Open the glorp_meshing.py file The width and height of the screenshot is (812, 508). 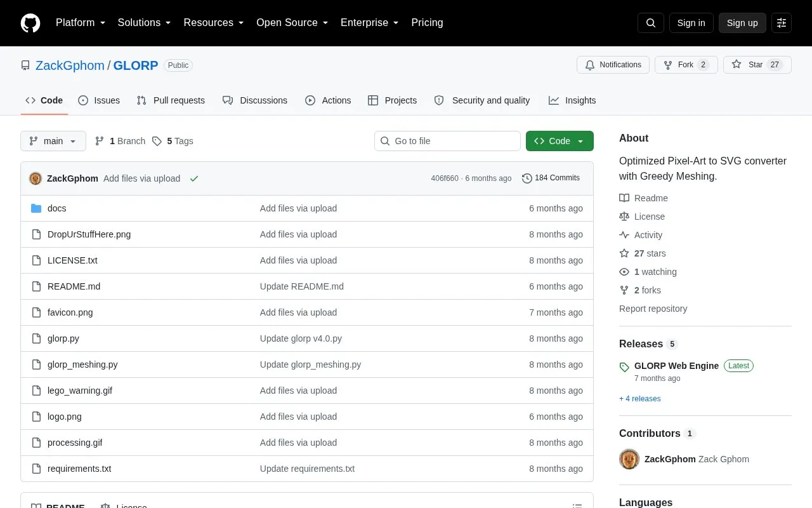(x=82, y=364)
